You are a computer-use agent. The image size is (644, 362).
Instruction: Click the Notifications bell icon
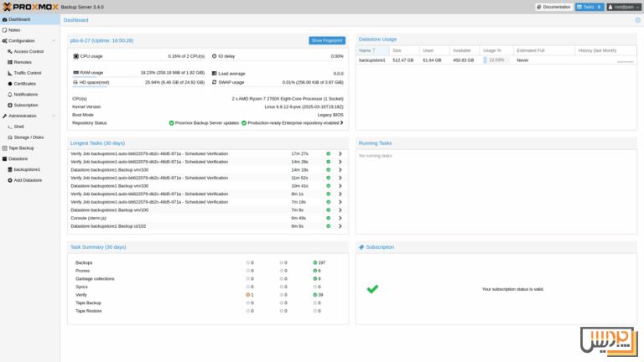click(x=10, y=95)
